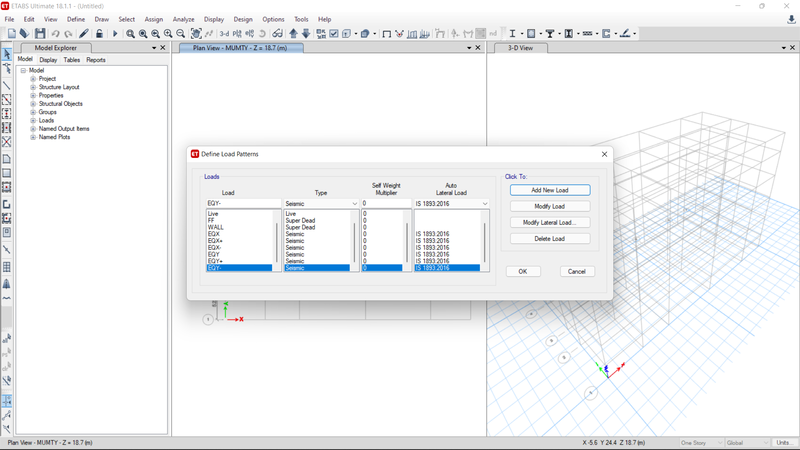
Task: Open the One Story dropdown in status bar
Action: [x=701, y=443]
